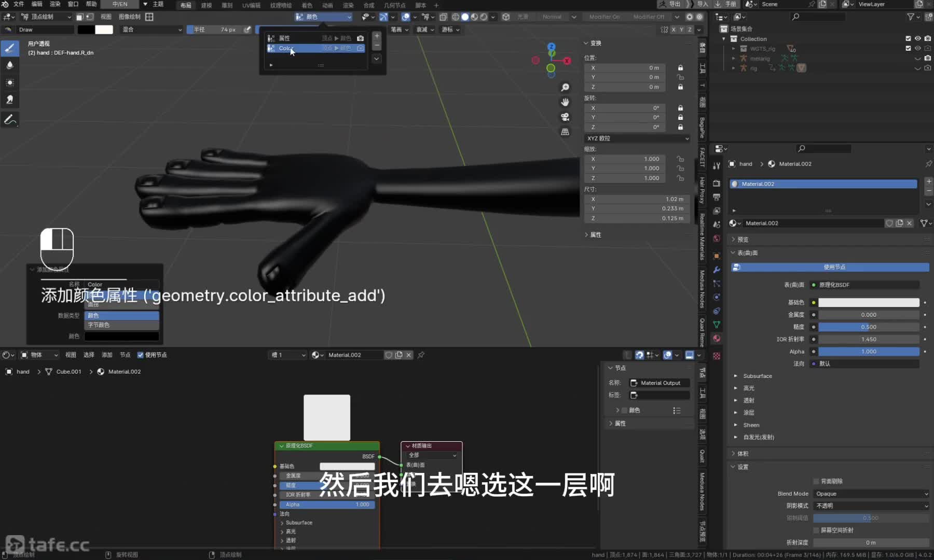Open the Physics properties tab icon

(717, 297)
